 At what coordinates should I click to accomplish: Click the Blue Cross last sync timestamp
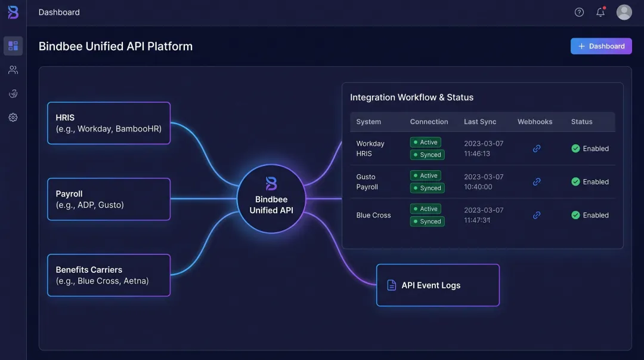tap(484, 215)
